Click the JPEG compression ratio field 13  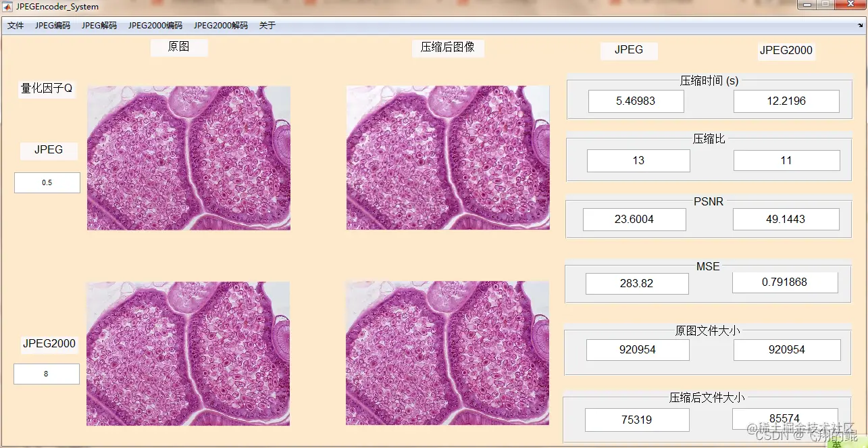click(638, 161)
